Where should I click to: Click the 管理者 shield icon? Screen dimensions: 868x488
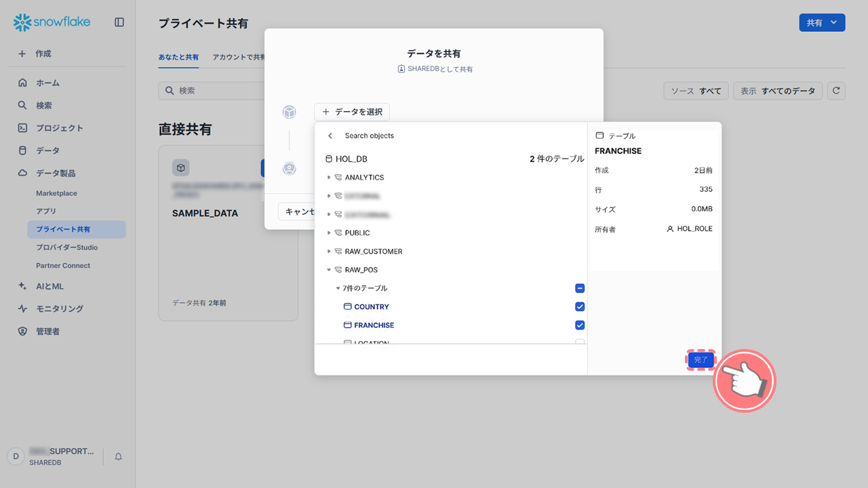pyautogui.click(x=22, y=331)
